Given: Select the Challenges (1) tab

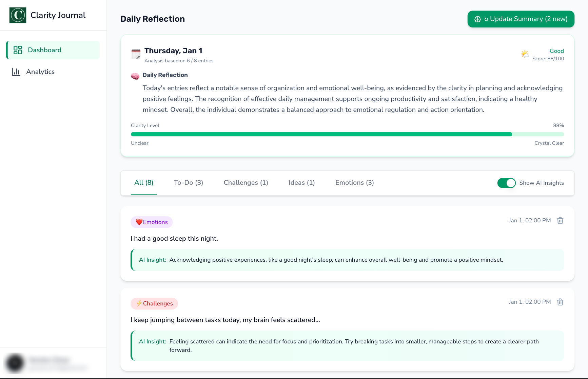Looking at the screenshot, I should (246, 183).
